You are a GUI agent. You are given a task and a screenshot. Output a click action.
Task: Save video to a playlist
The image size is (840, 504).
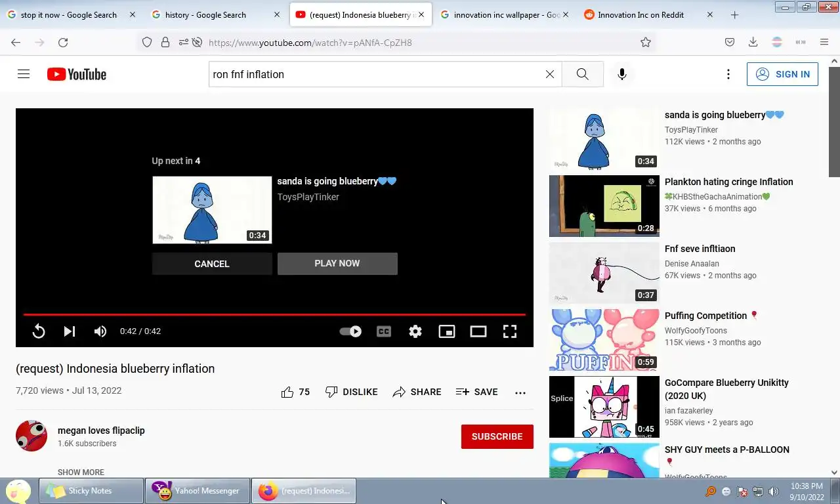[x=476, y=392]
